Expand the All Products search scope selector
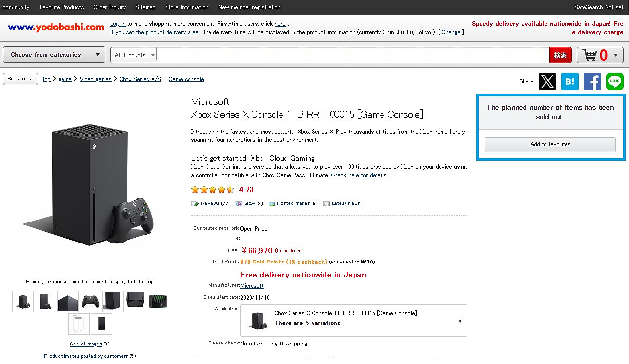The width and height of the screenshot is (629, 364). 133,55
